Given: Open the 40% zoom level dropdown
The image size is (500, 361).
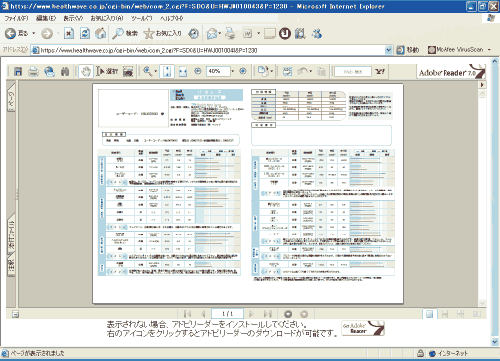Looking at the screenshot, I should [x=233, y=71].
